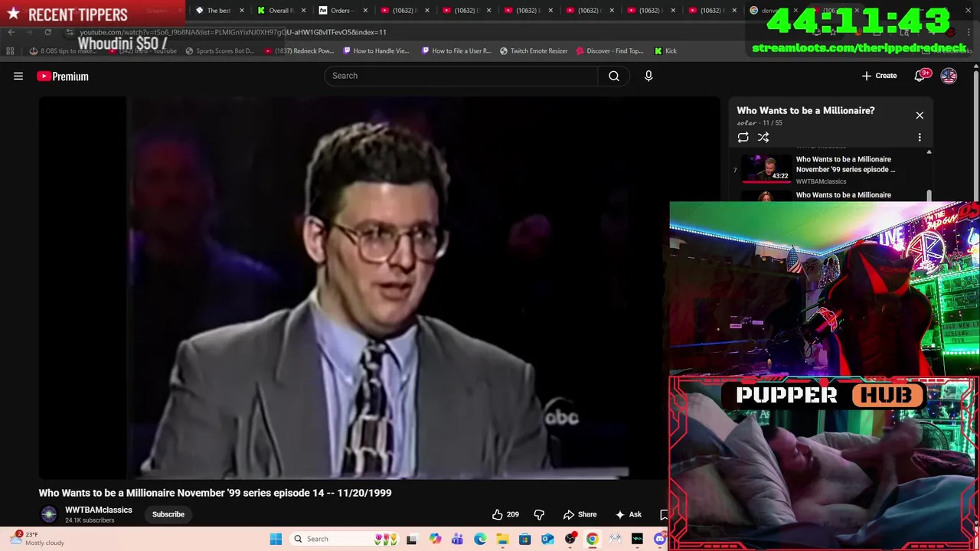
Task: Like the video with thumbs up
Action: [498, 514]
